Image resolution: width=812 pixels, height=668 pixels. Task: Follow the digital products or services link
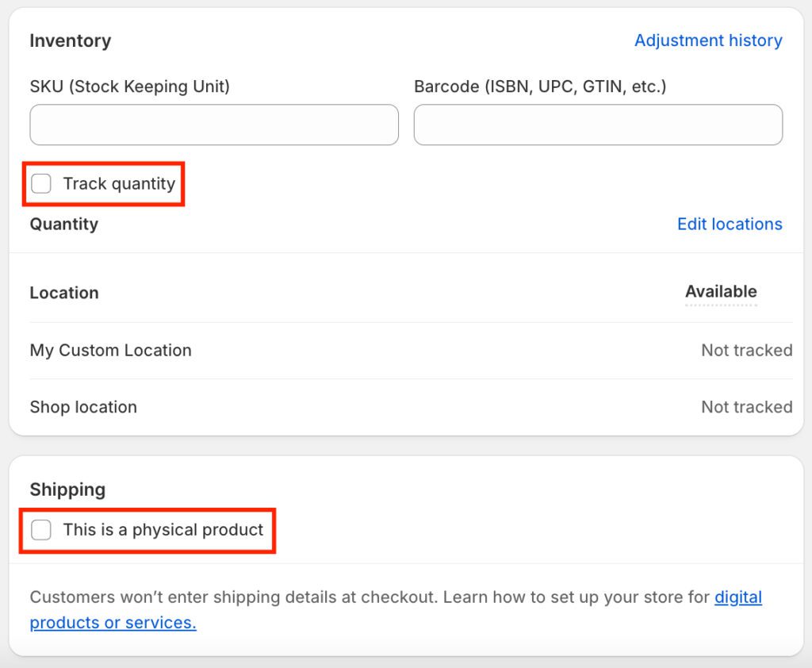click(x=113, y=623)
